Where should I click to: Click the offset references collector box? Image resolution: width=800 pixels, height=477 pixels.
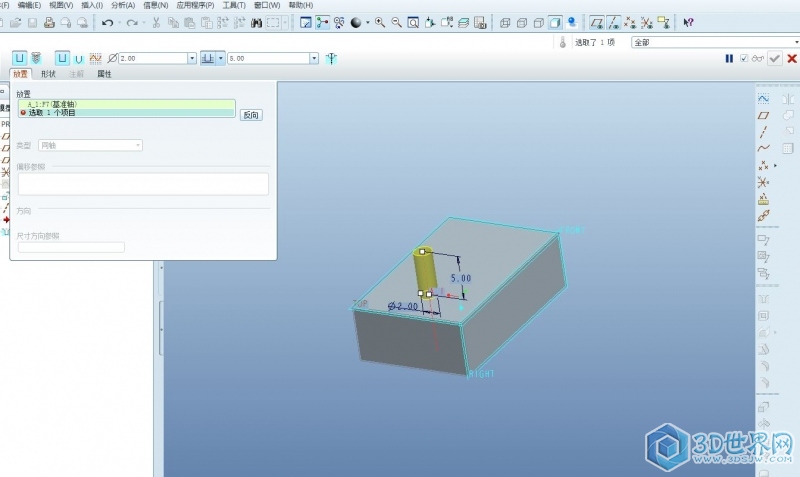coord(143,184)
